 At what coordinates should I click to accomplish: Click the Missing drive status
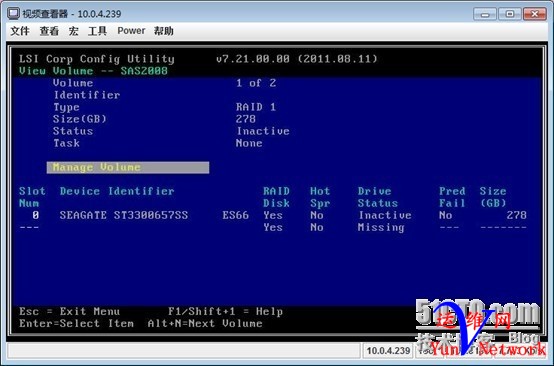(381, 228)
